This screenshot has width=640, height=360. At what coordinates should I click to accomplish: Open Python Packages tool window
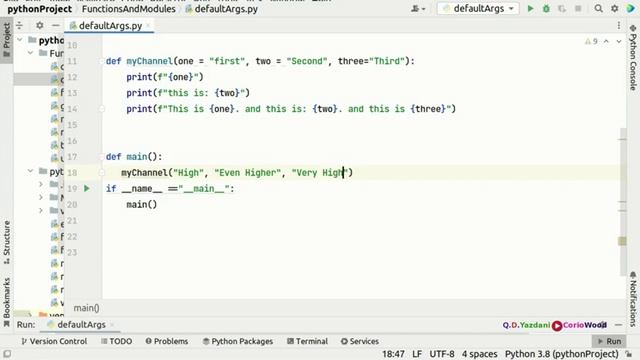pyautogui.click(x=238, y=341)
